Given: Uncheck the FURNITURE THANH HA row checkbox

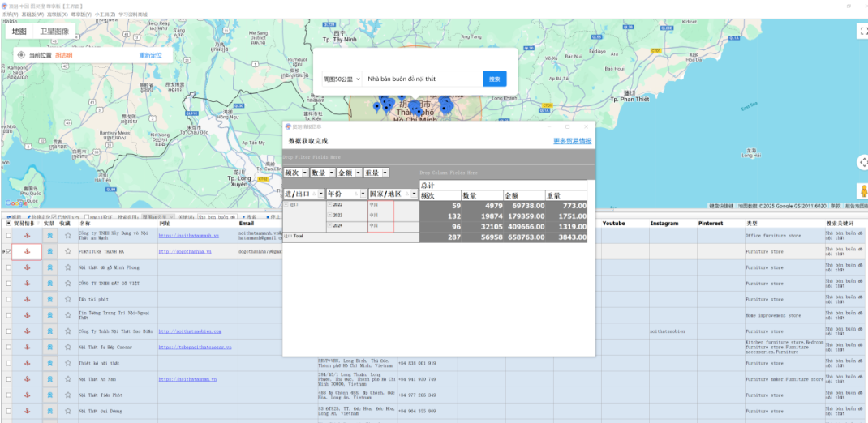Looking at the screenshot, I should click(x=10, y=252).
